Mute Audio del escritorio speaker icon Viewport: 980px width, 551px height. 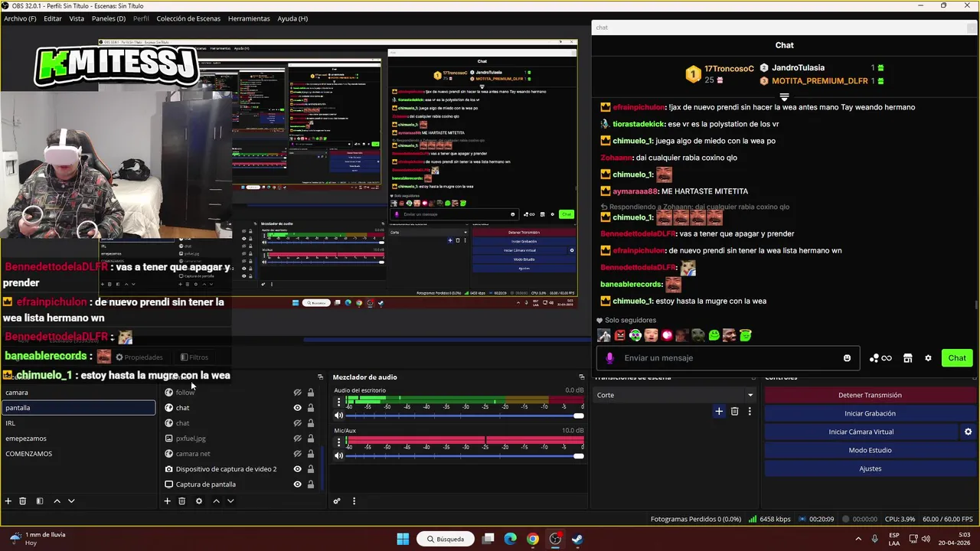click(x=339, y=416)
